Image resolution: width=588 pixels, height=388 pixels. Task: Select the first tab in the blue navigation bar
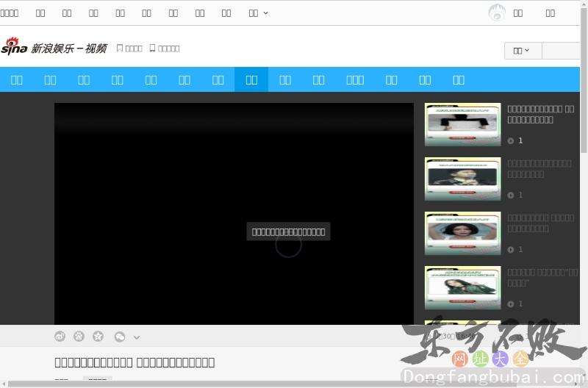[17, 79]
